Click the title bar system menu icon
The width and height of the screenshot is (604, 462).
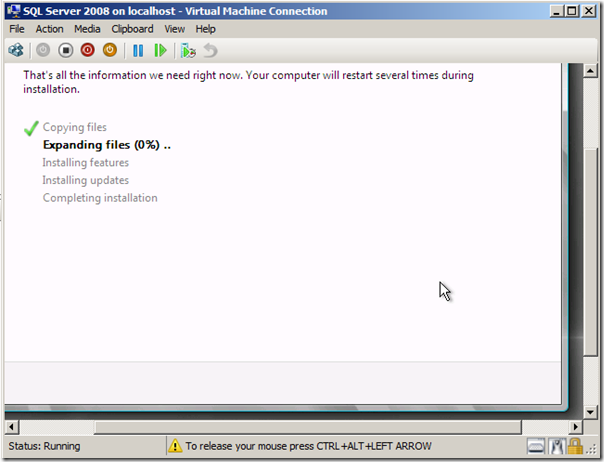tap(13, 11)
